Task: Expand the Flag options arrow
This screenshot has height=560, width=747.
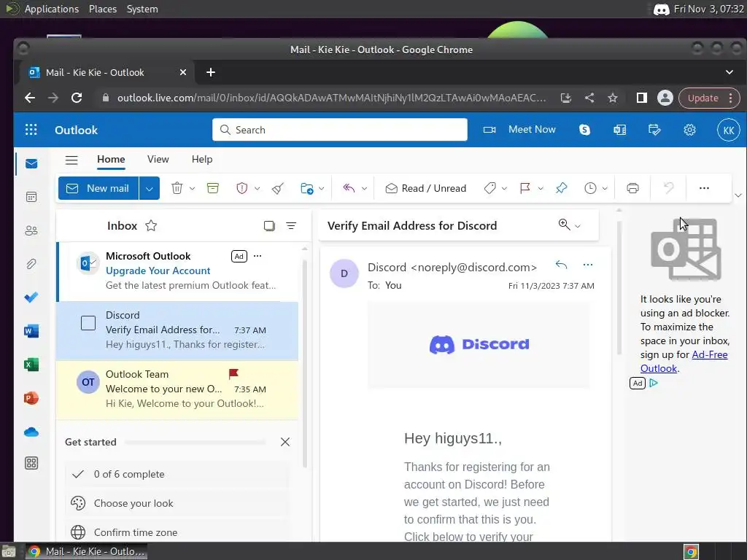Action: coord(541,189)
